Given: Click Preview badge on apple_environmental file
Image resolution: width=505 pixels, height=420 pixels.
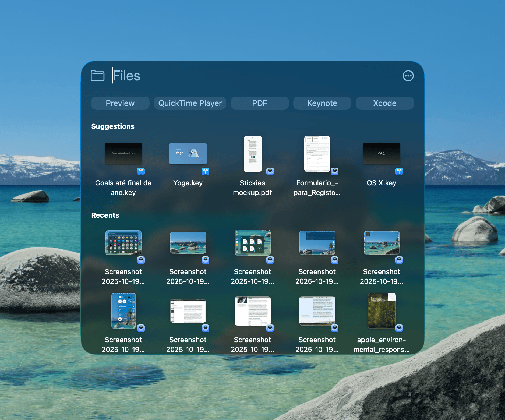Looking at the screenshot, I should tap(399, 328).
